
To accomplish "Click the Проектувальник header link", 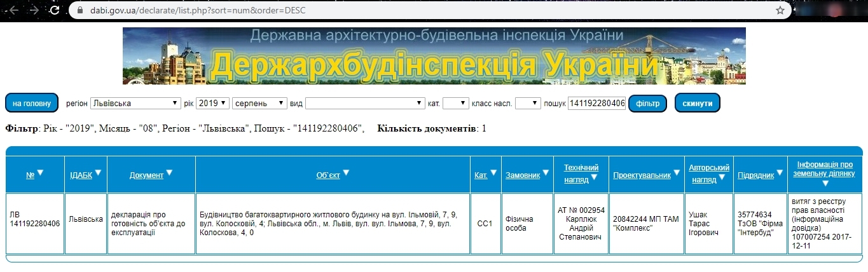I will click(x=642, y=175).
